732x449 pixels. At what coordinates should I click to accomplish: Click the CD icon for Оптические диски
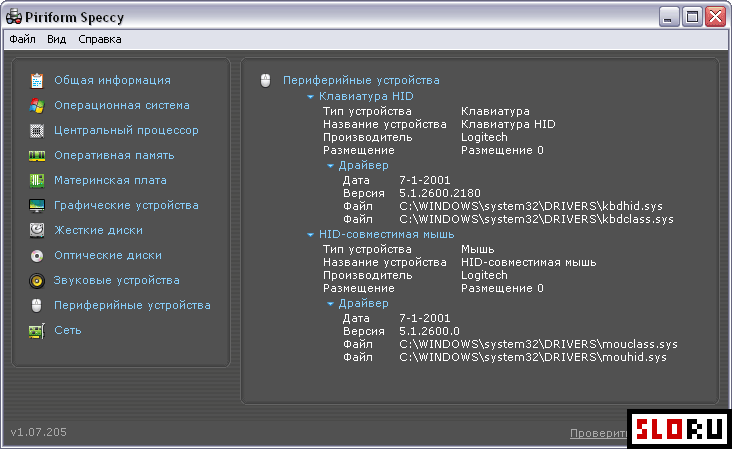click(37, 256)
